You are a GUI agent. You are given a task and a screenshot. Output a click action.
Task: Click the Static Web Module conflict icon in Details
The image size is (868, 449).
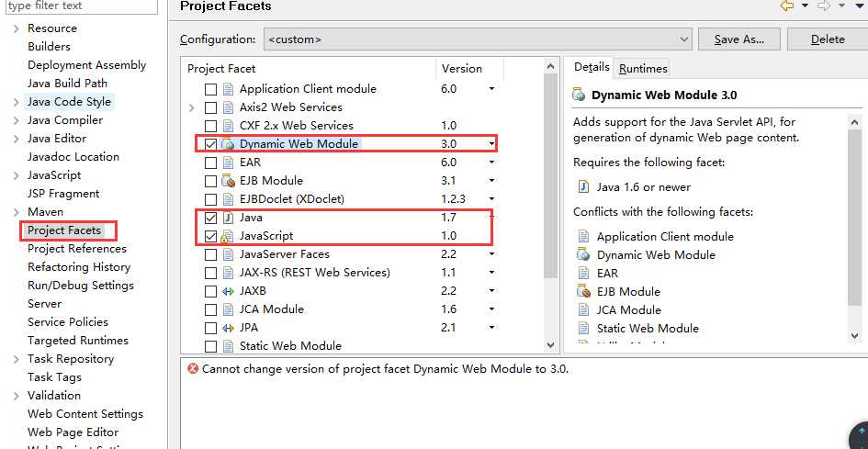[x=583, y=328]
